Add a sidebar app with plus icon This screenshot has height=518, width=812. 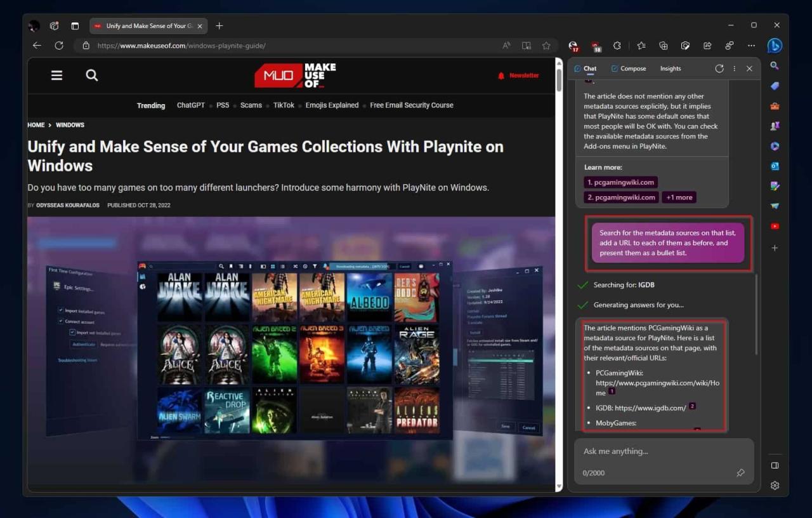coord(775,248)
